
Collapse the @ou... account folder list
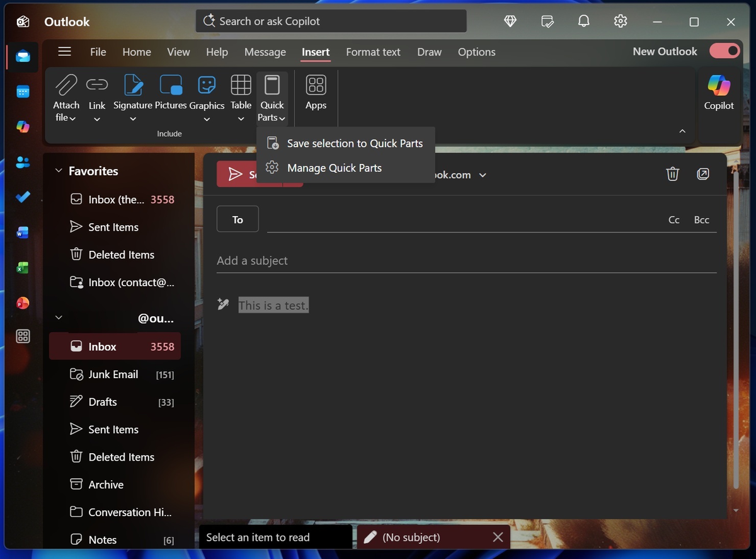click(x=59, y=318)
